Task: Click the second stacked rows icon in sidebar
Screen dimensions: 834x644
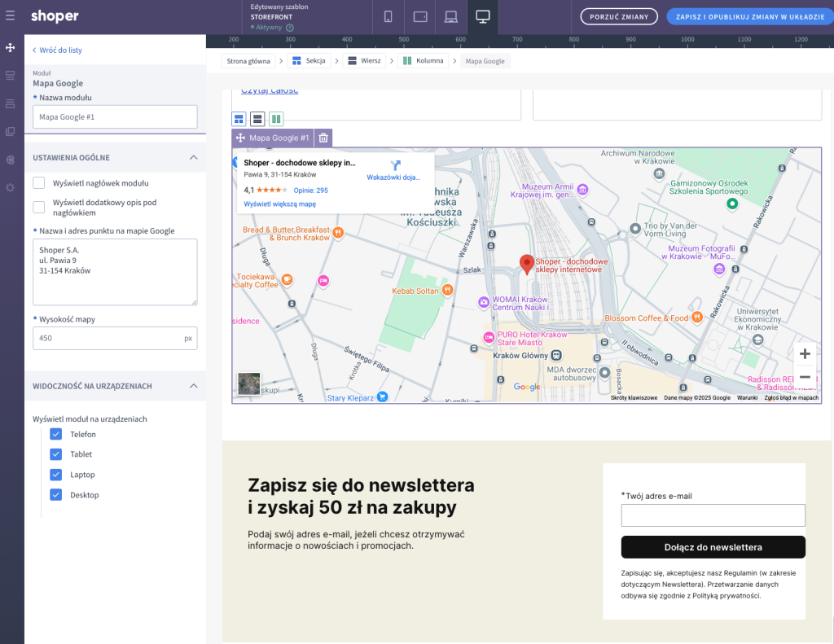Action: [10, 103]
